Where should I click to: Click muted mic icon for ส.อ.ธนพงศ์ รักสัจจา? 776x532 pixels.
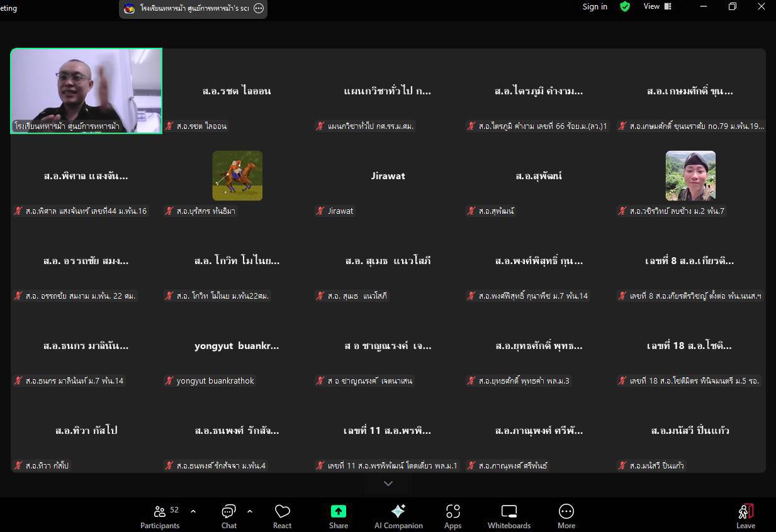[169, 465]
